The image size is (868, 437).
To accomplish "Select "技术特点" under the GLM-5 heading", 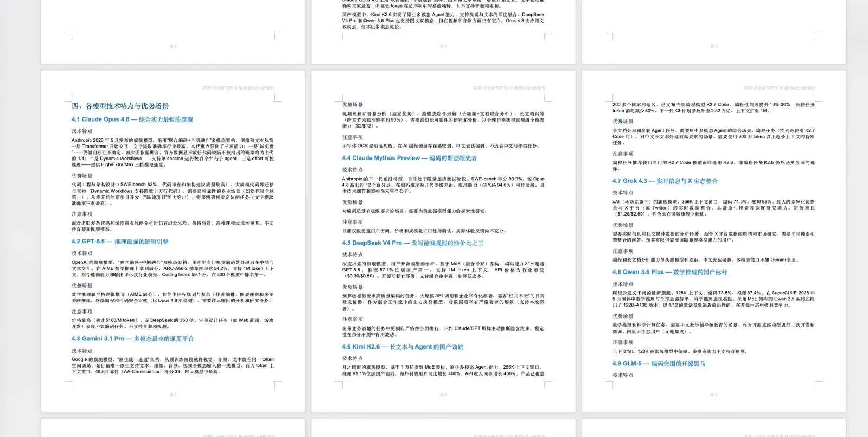I will point(623,375).
